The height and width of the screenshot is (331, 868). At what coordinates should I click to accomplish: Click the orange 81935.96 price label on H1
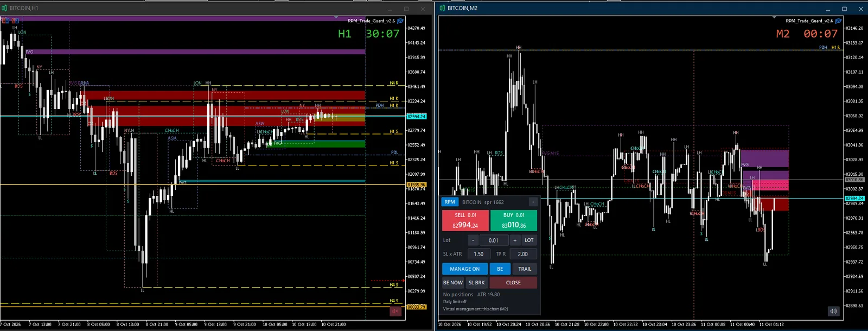point(417,184)
